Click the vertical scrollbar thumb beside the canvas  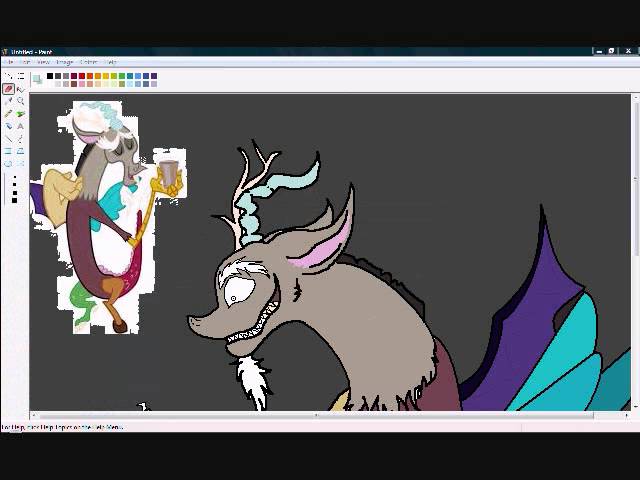636,179
